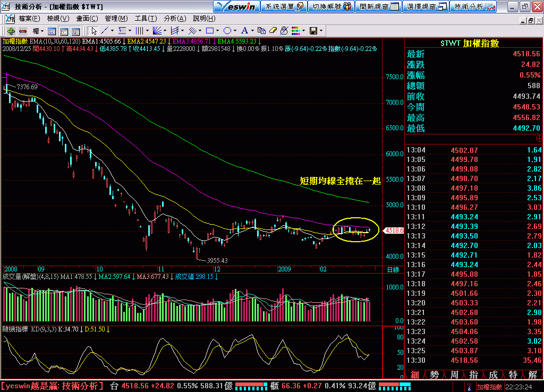Expand the horizontal level lines dropdown arrow
This screenshot has height=392, width=544.
(x=130, y=31)
